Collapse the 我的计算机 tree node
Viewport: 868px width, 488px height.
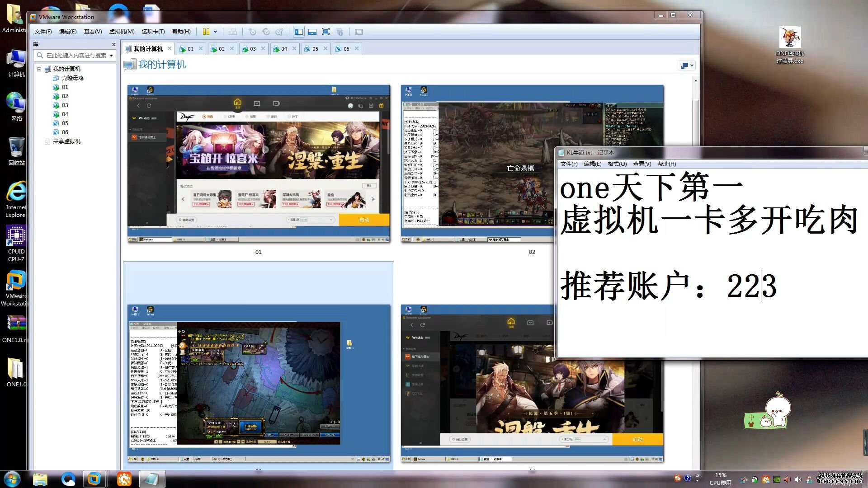point(39,69)
